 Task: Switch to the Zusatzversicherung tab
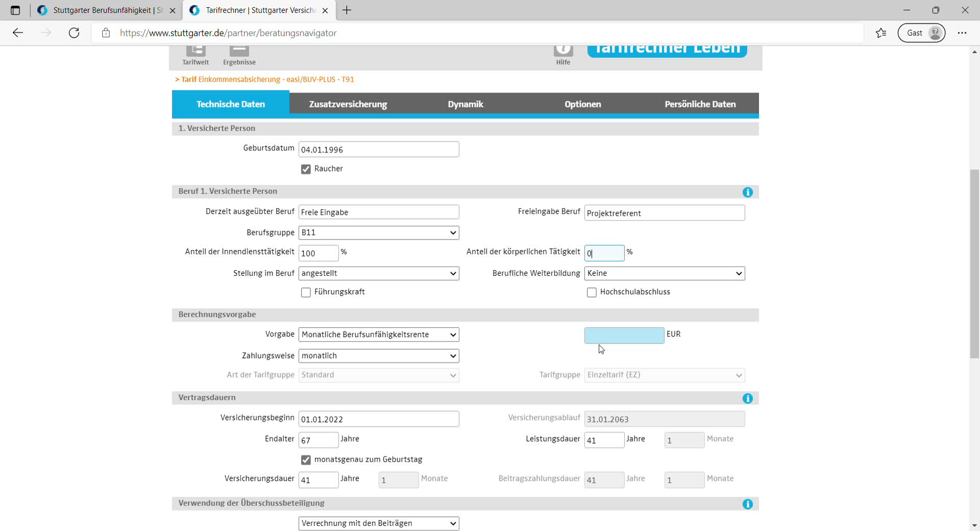click(x=348, y=104)
